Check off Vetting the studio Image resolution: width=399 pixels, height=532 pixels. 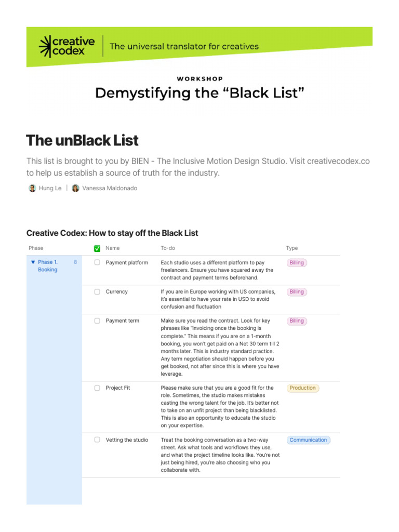(x=97, y=440)
